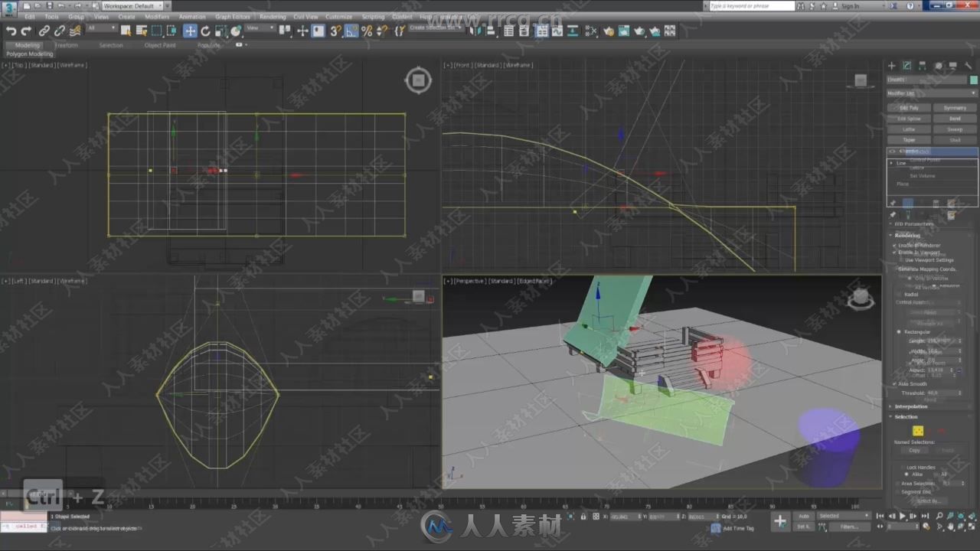
Task: Activate the Select and Link tool
Action: (x=44, y=31)
